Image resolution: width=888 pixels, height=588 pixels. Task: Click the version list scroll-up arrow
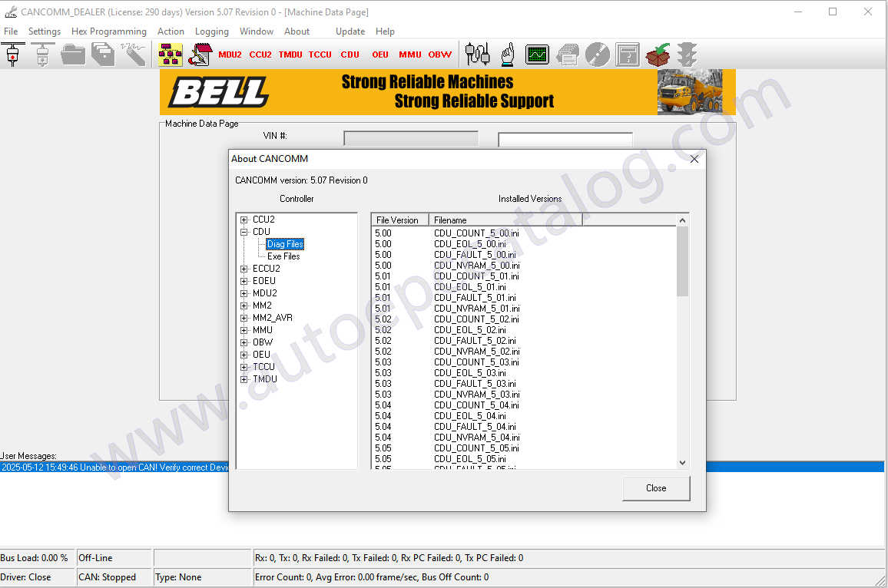pos(682,220)
